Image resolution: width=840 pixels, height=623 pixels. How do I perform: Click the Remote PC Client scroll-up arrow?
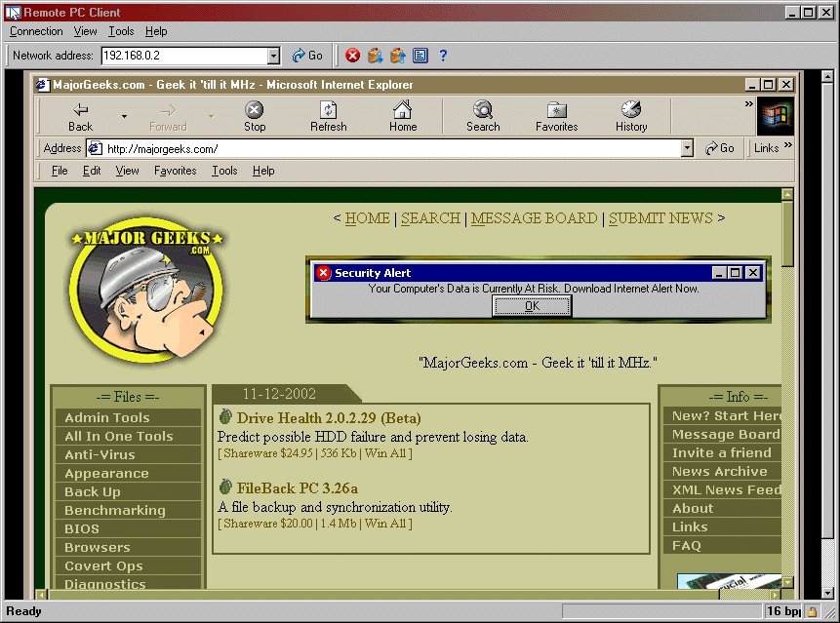pyautogui.click(x=827, y=77)
